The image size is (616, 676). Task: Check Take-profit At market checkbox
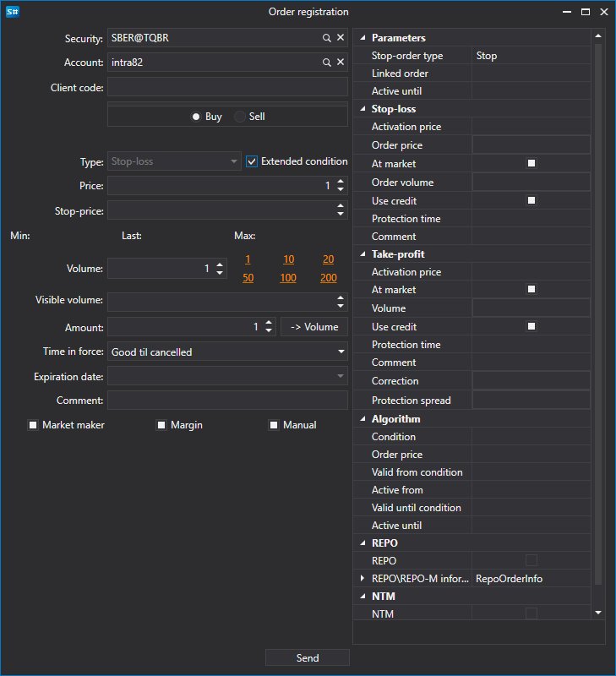(x=532, y=289)
